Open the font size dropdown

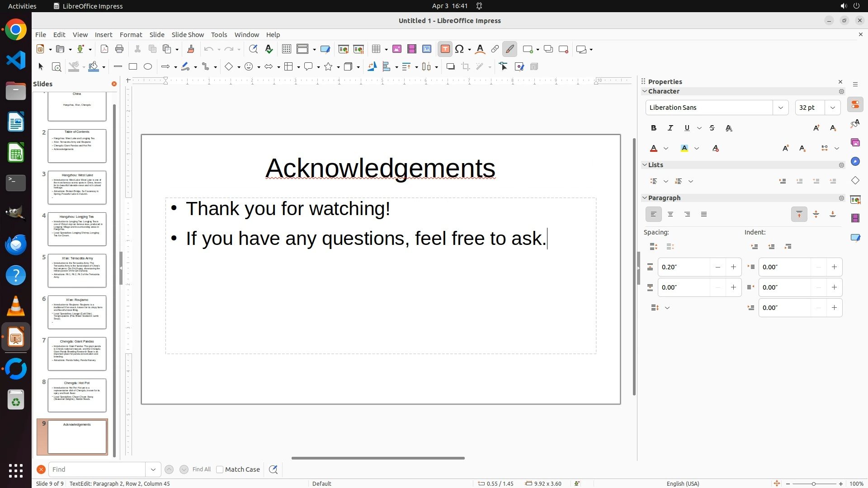(832, 108)
